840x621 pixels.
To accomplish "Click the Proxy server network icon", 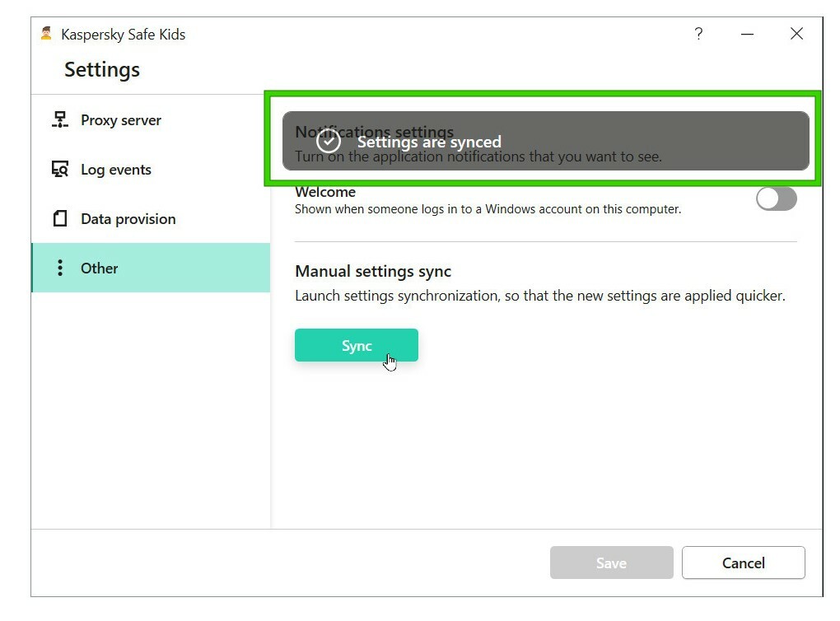I will tap(60, 119).
